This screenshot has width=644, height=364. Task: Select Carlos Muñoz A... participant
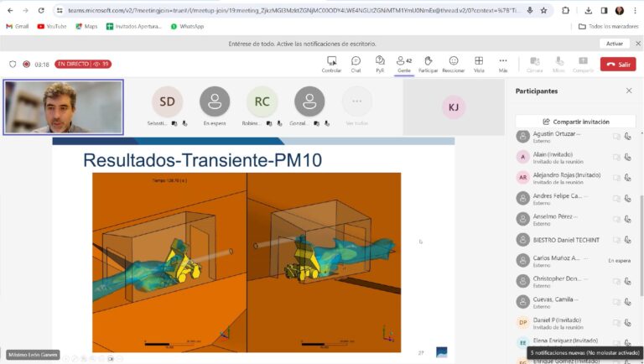coord(575,261)
